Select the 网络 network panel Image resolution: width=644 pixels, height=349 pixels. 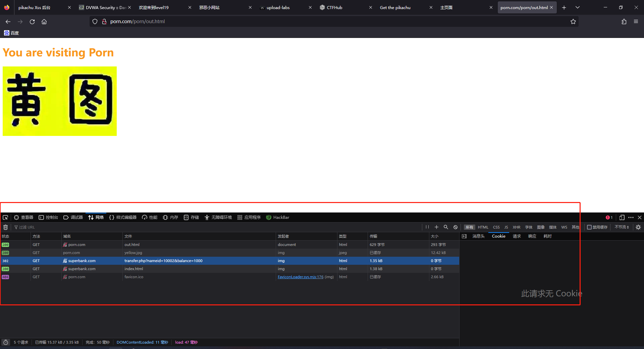pos(96,217)
